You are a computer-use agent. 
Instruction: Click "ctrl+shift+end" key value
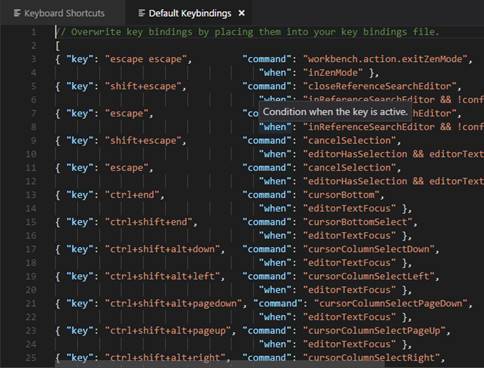coord(149,222)
